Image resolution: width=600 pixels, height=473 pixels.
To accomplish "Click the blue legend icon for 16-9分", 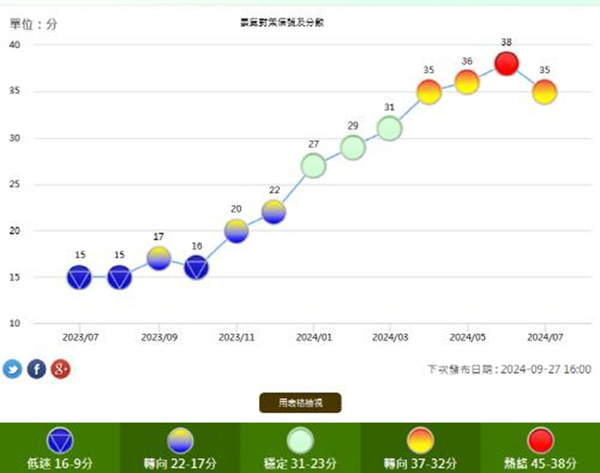I will 60,440.
